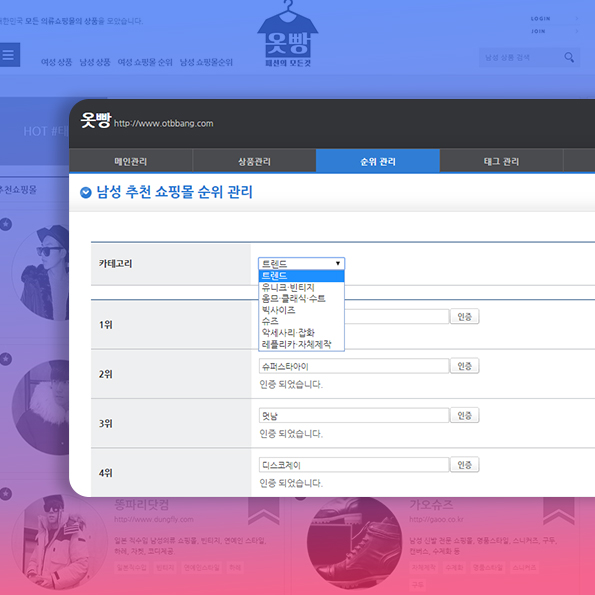Switch to the 상품관리 tab

tap(254, 161)
